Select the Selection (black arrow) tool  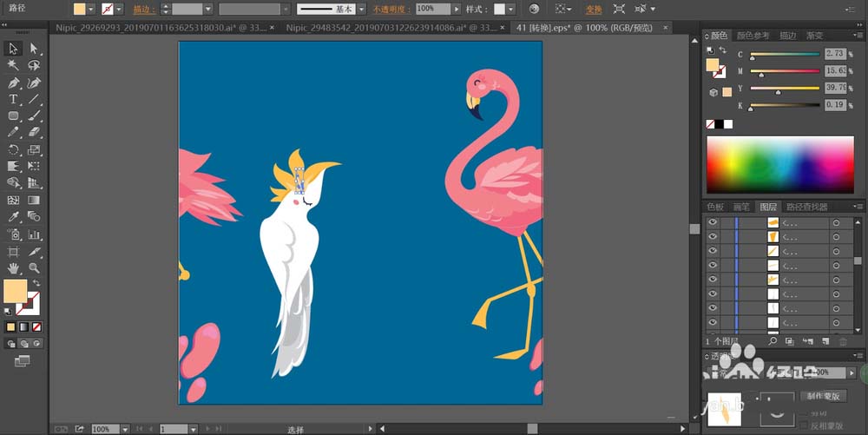click(x=14, y=48)
